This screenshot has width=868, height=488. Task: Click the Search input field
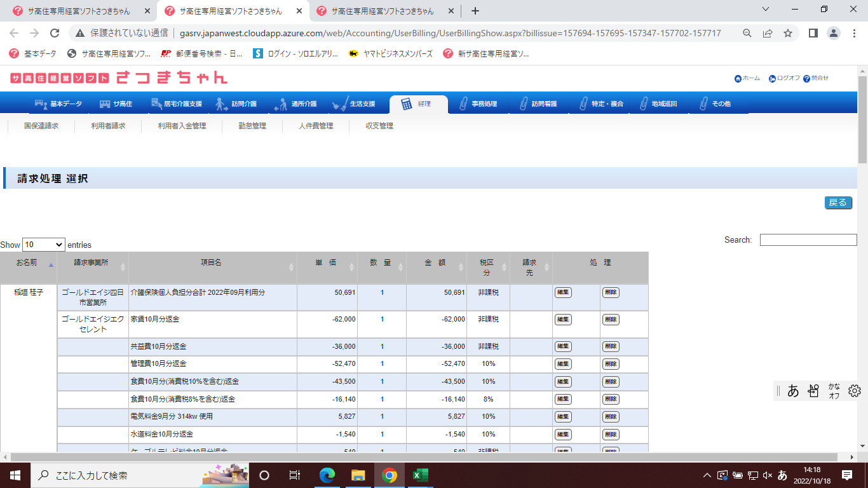(x=808, y=240)
